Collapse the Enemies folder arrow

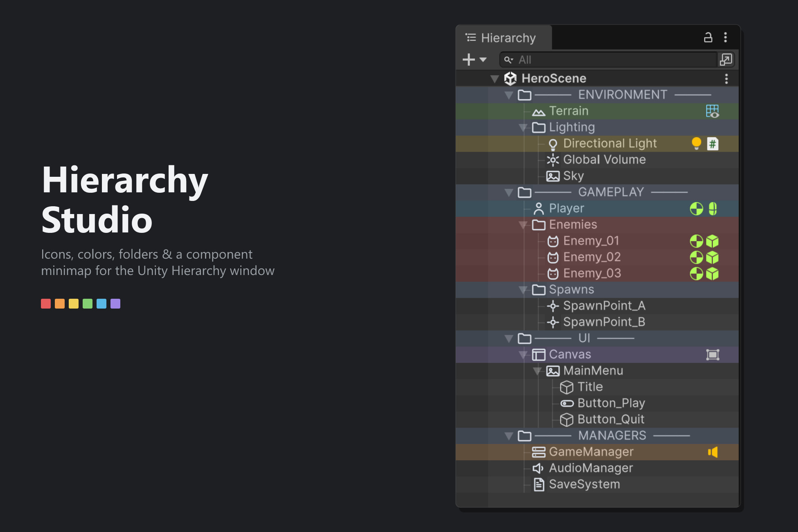[523, 225]
